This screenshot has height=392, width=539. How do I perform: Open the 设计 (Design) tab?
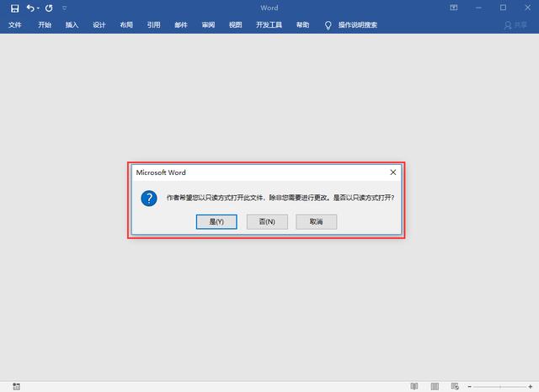pyautogui.click(x=99, y=24)
